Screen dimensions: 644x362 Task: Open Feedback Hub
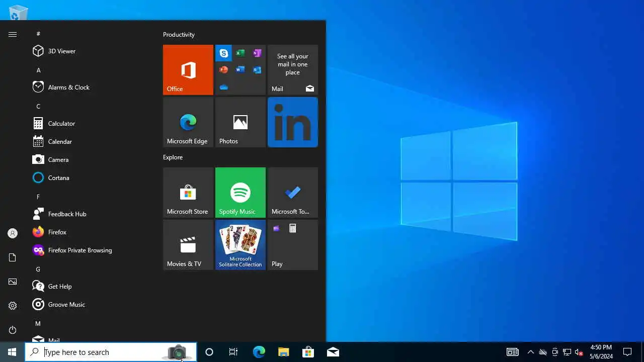tap(93, 214)
